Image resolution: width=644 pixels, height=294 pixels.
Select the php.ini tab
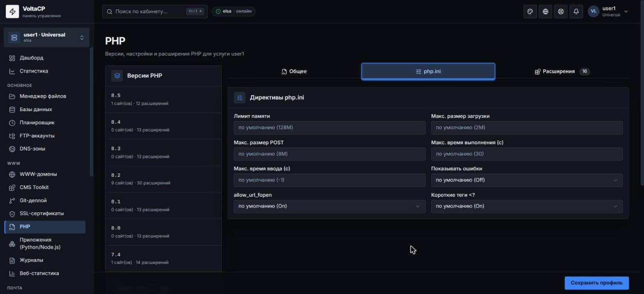pyautogui.click(x=428, y=71)
